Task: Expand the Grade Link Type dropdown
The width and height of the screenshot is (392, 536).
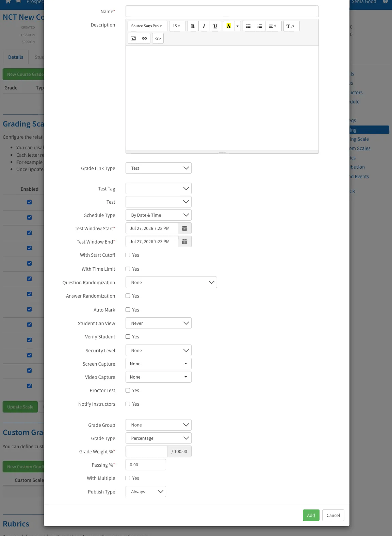Action: click(159, 168)
